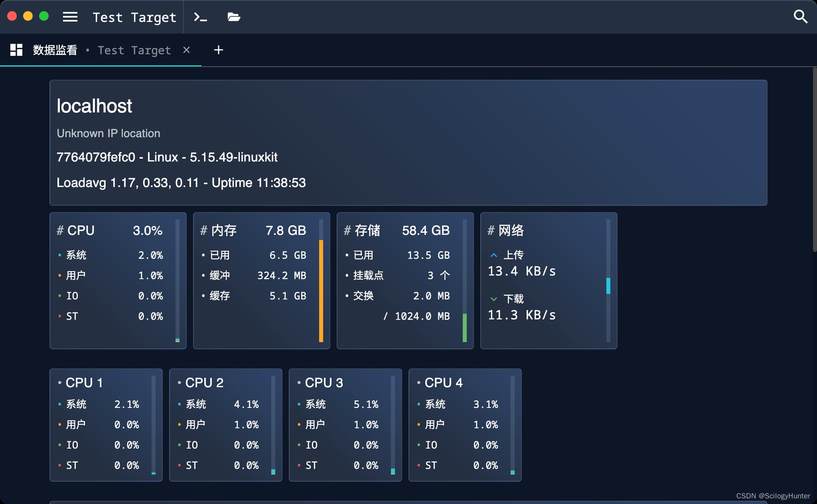Add a new tab with plus icon

pos(218,50)
